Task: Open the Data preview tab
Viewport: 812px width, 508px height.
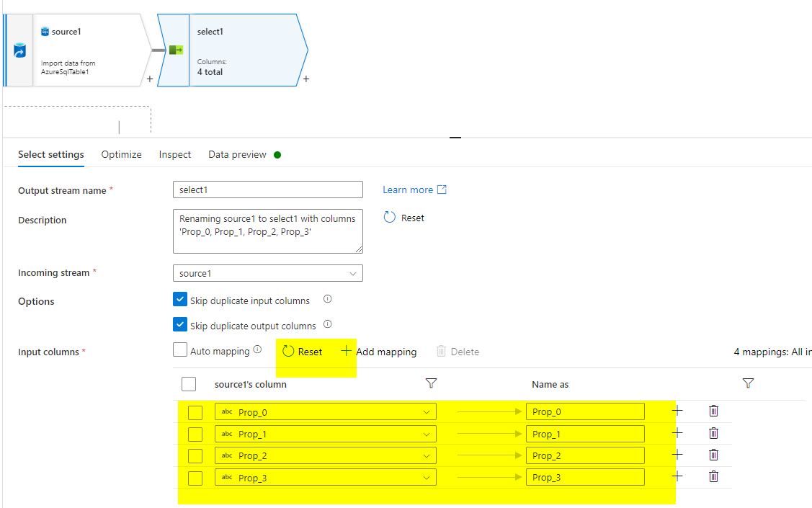Action: [237, 154]
